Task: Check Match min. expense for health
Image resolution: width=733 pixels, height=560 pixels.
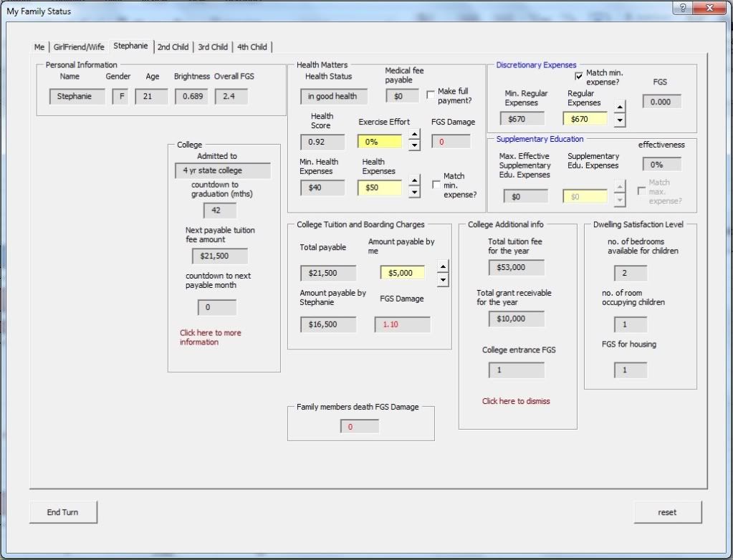Action: click(436, 185)
